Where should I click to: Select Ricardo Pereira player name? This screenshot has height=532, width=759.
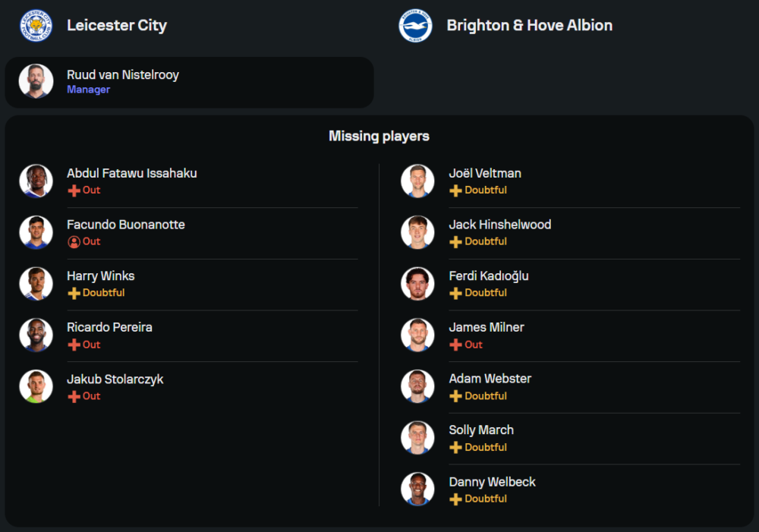109,328
